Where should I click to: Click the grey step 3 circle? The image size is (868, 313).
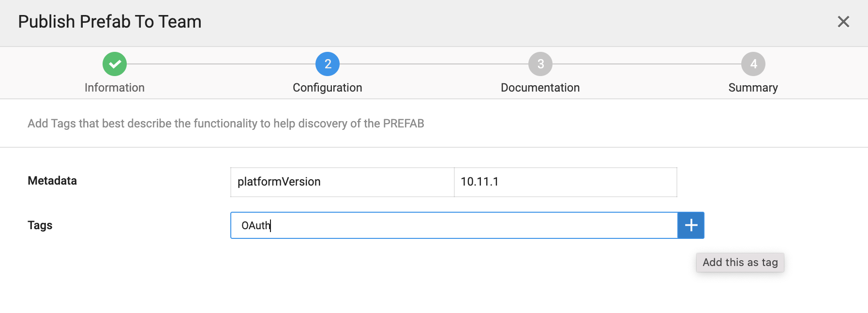tap(540, 64)
